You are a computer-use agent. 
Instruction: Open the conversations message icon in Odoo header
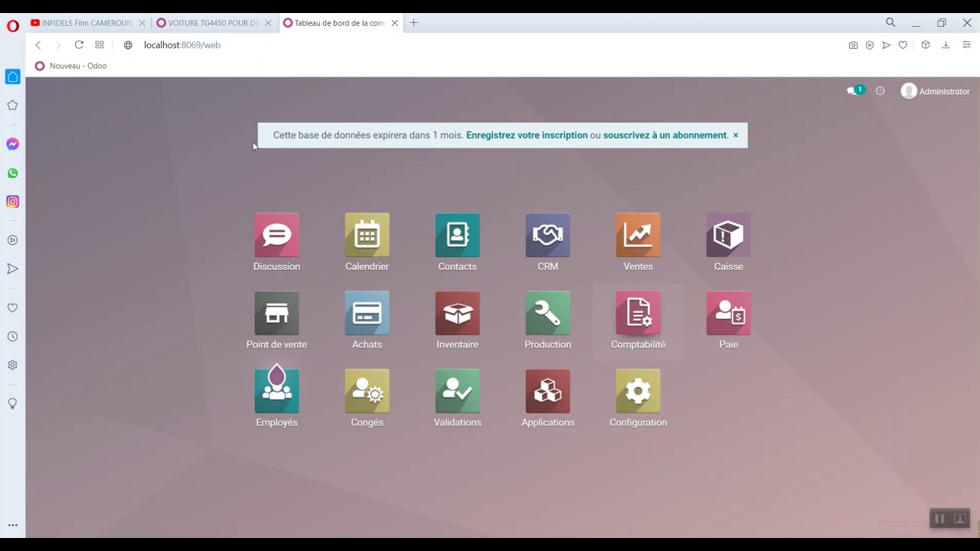click(x=854, y=91)
